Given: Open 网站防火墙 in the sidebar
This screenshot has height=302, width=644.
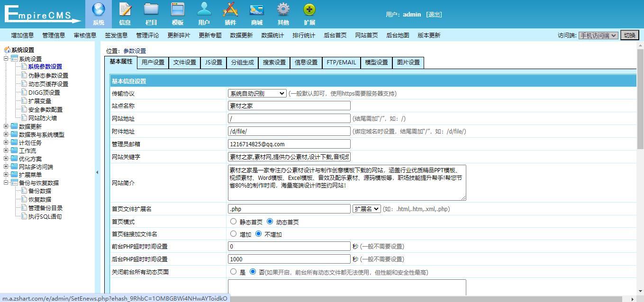Looking at the screenshot, I should (42, 118).
